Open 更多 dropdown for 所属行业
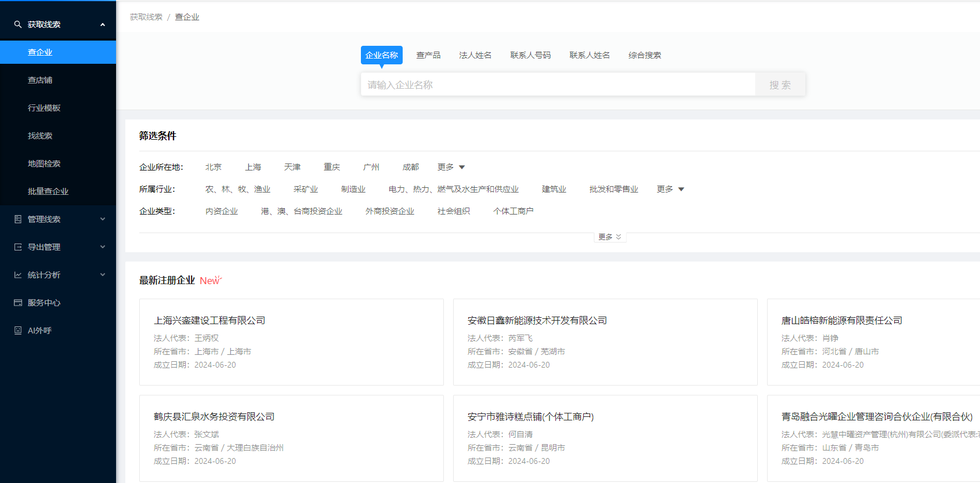Viewport: 980px width, 483px height. tap(671, 189)
